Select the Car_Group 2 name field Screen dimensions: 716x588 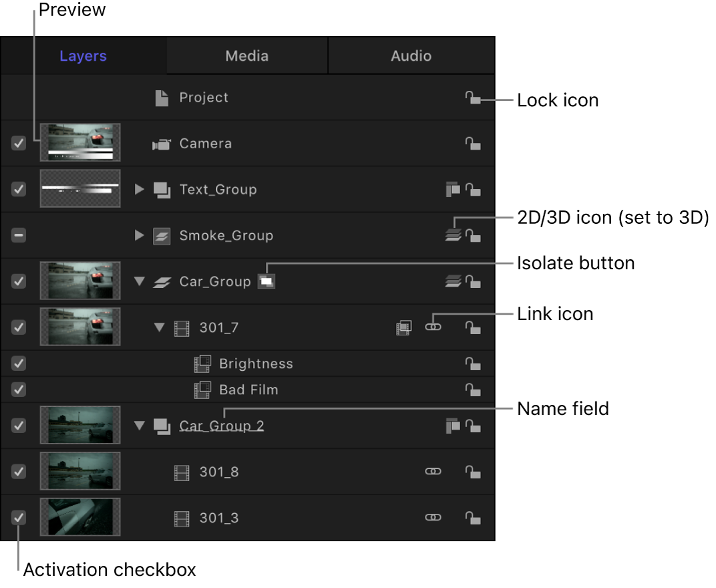(x=221, y=425)
